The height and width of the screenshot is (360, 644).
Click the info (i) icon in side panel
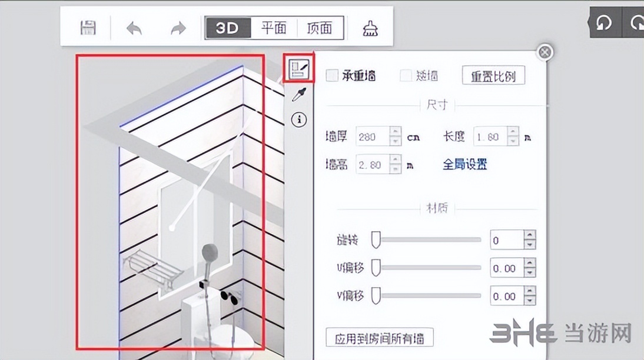[298, 119]
